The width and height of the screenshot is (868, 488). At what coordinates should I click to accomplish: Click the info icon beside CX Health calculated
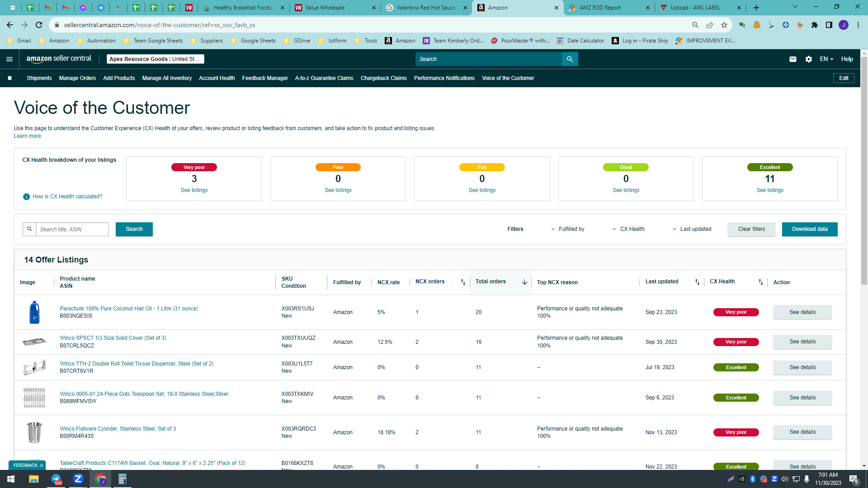pyautogui.click(x=26, y=197)
